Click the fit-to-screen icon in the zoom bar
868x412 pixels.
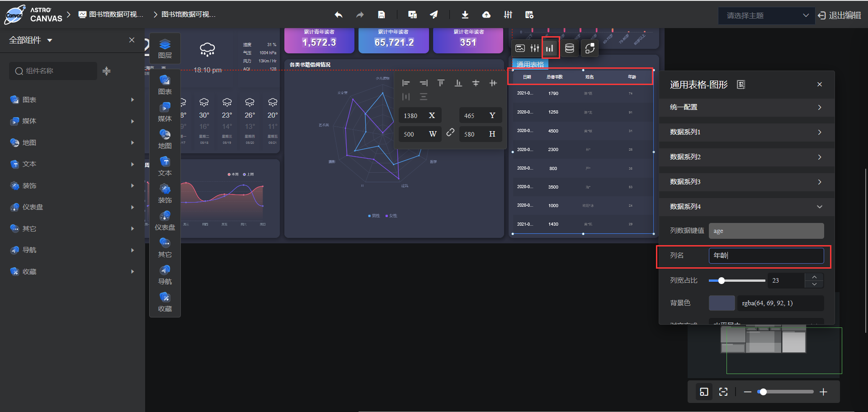(723, 392)
